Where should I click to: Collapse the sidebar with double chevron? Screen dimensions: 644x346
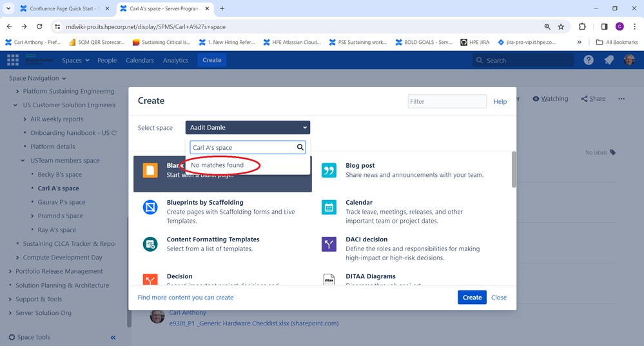point(113,338)
